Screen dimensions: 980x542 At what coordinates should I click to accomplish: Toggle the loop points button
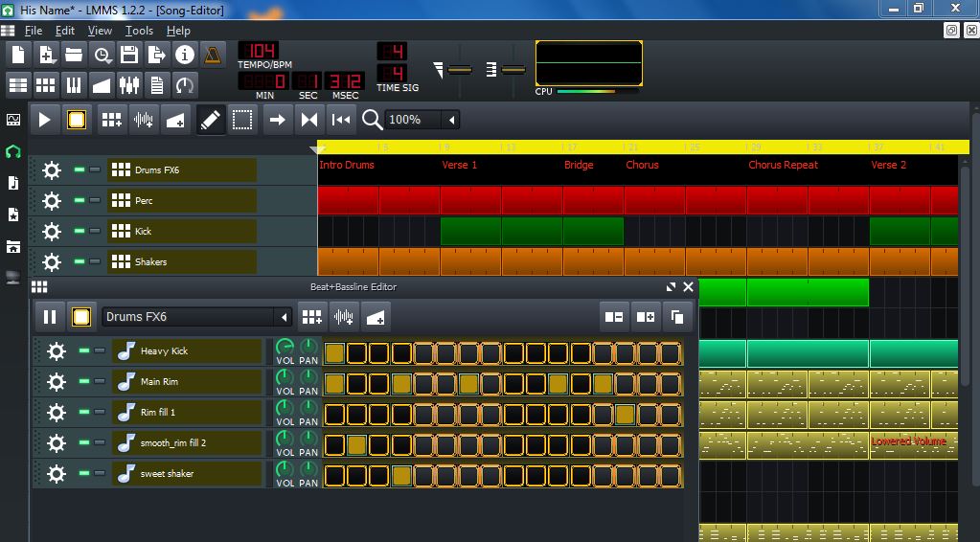click(x=309, y=120)
